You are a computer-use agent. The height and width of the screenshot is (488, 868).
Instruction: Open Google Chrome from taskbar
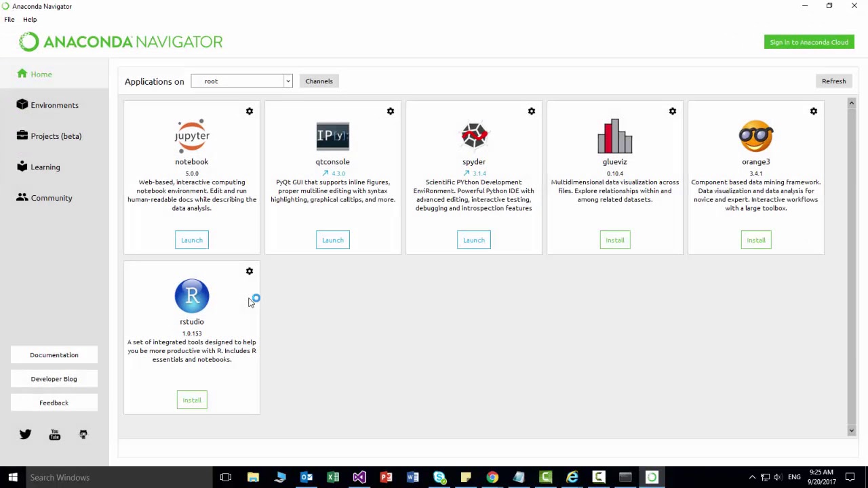click(x=492, y=477)
